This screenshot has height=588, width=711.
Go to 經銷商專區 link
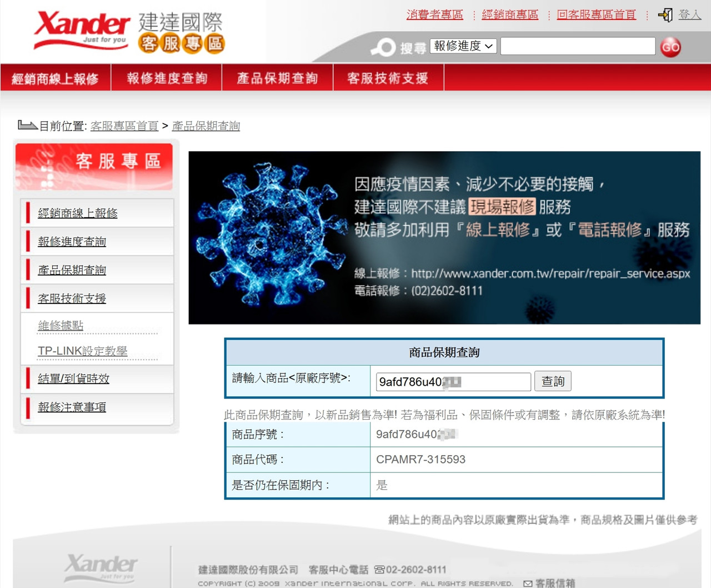(510, 14)
